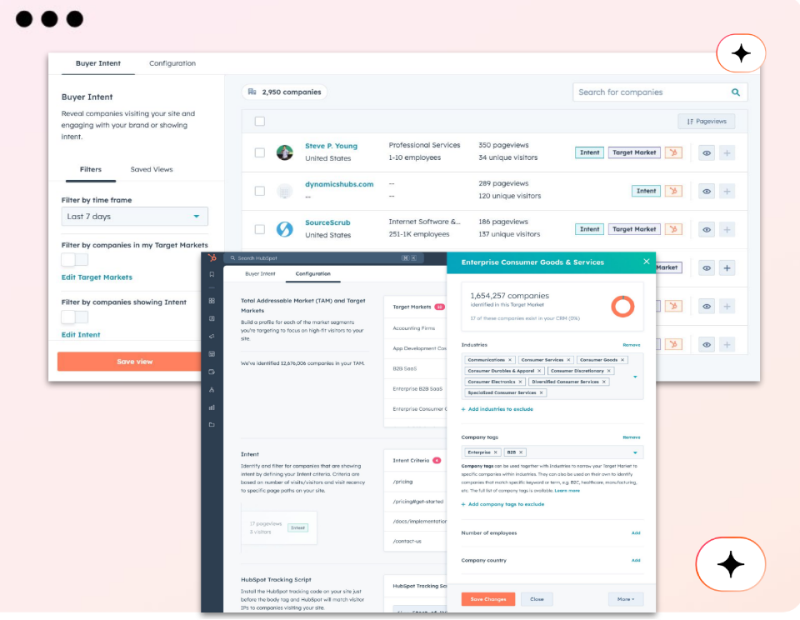Click the sparkle AI icon at bottom right
800x620 pixels.
coord(731,564)
